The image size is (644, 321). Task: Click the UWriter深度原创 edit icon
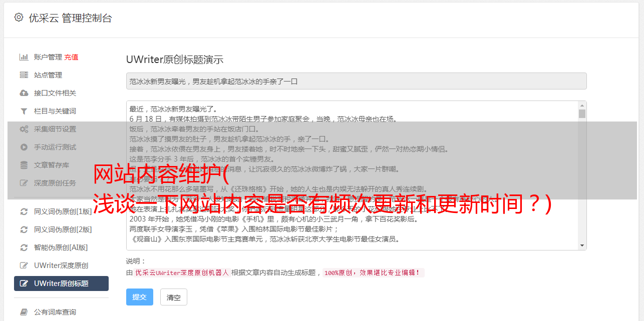pyautogui.click(x=24, y=265)
